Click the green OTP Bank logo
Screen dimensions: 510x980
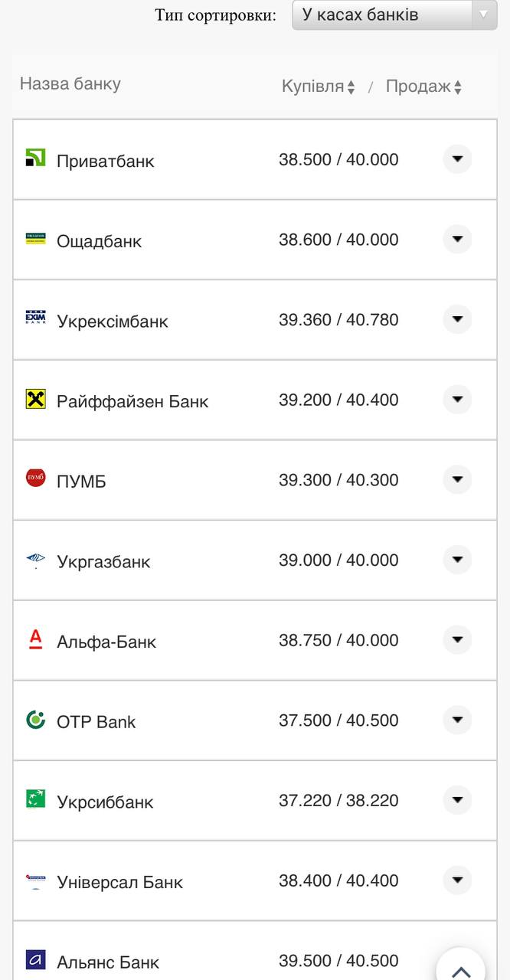point(35,720)
